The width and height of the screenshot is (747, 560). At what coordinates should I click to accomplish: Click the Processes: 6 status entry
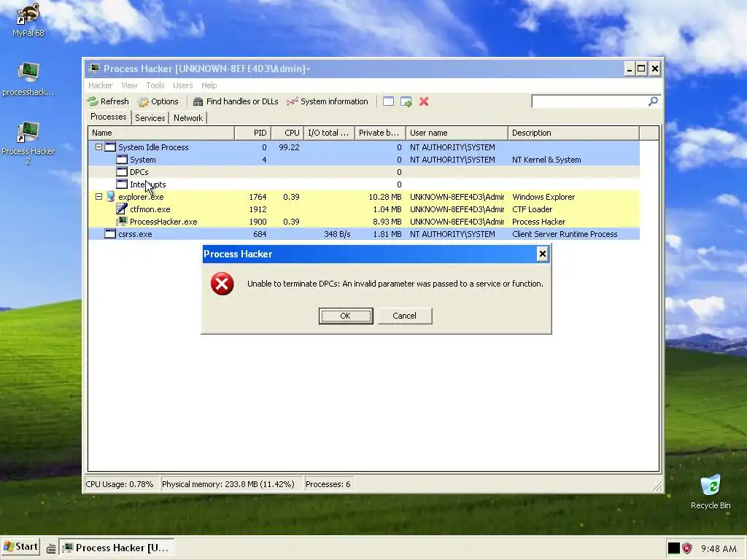click(328, 484)
